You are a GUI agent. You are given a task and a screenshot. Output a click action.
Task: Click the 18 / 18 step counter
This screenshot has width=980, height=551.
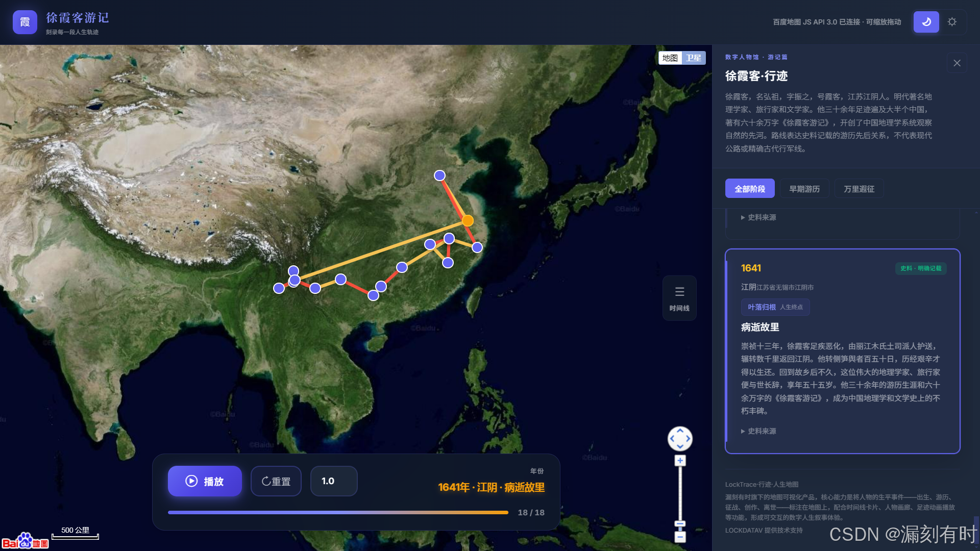point(531,512)
